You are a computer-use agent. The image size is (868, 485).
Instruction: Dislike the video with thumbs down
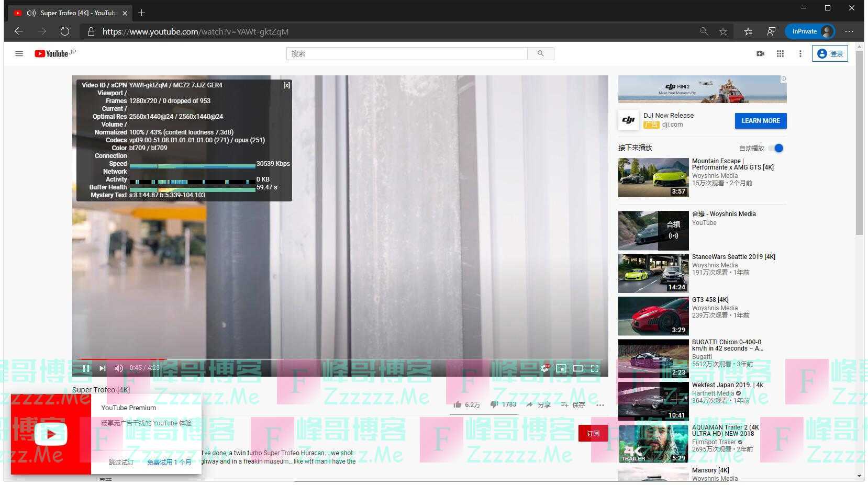494,404
